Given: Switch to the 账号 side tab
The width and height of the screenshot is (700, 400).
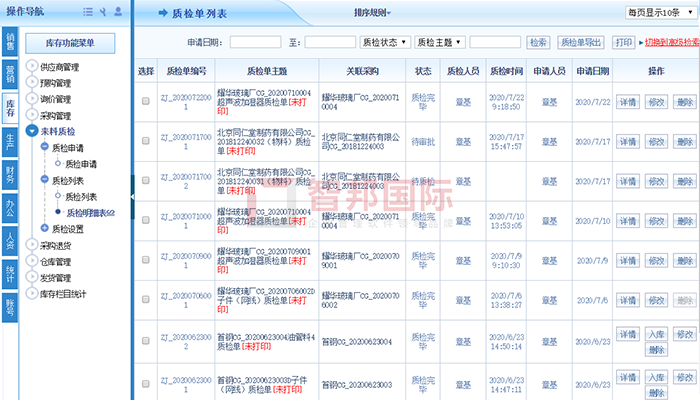Looking at the screenshot, I should 10,308.
